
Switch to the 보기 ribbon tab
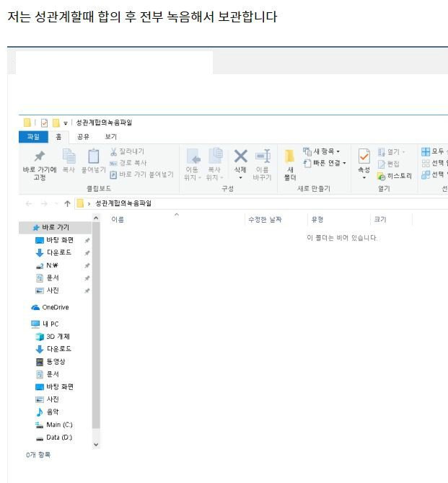111,136
